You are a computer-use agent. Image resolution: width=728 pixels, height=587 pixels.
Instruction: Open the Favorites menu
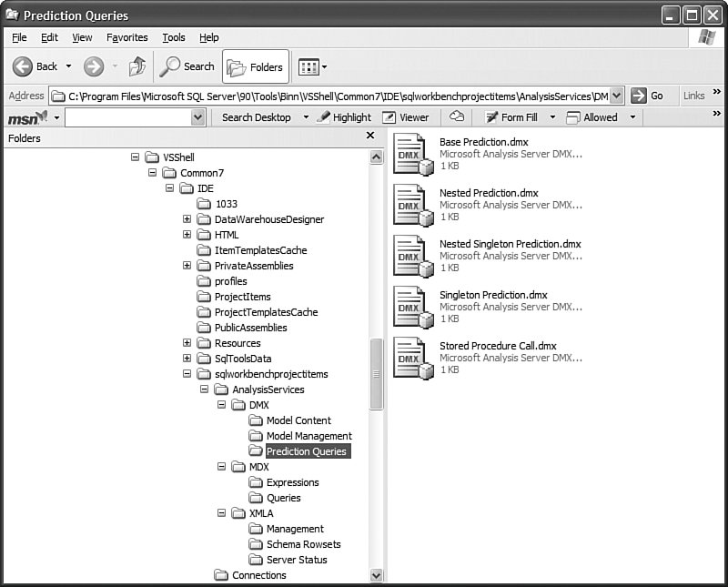pos(126,37)
